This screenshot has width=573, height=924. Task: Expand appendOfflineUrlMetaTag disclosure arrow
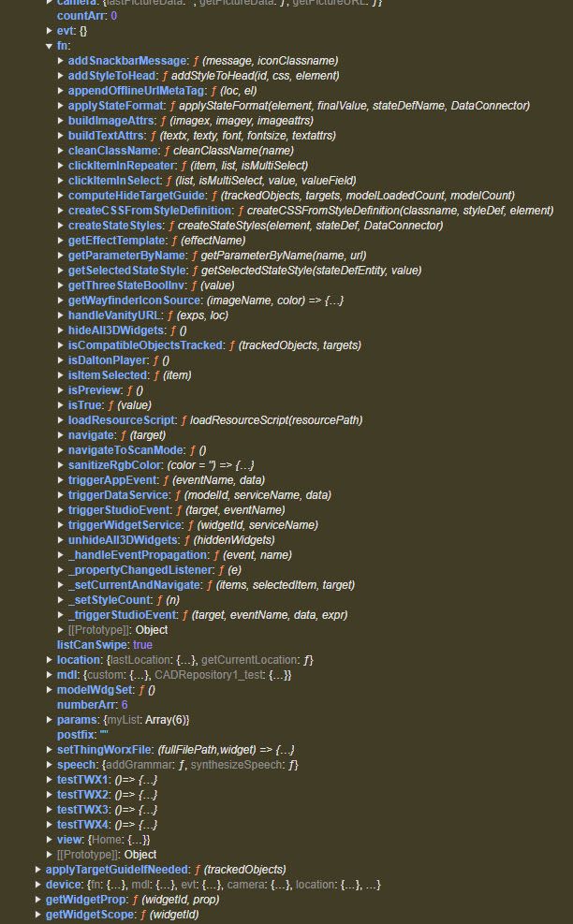coord(61,91)
